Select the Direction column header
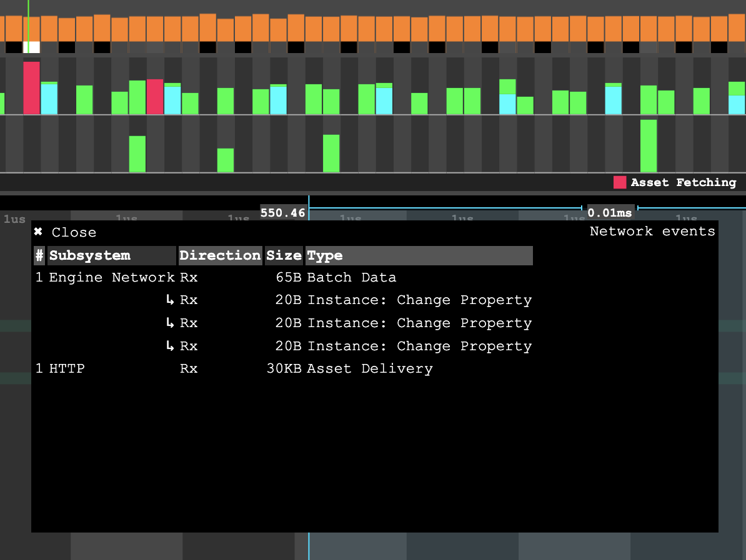The height and width of the screenshot is (560, 746). tap(220, 255)
